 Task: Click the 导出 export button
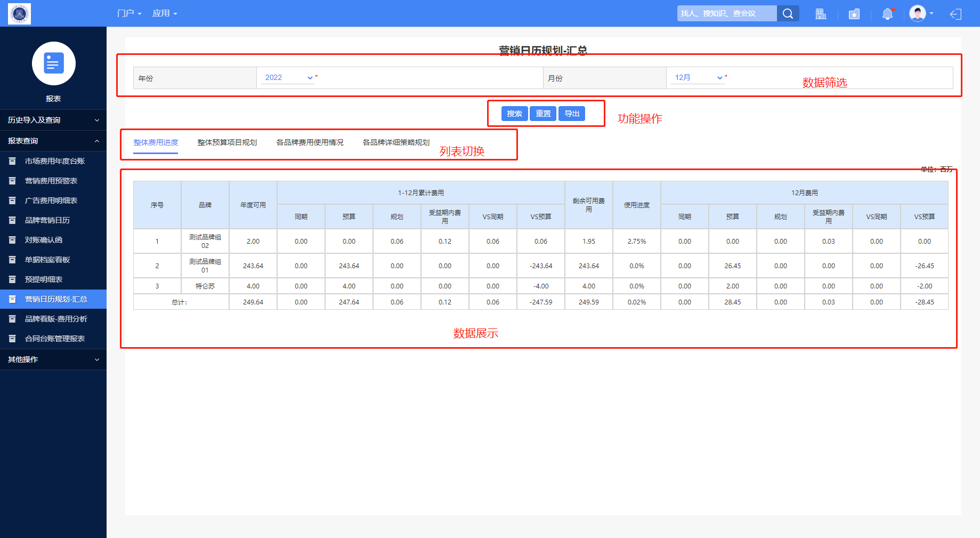pos(572,114)
